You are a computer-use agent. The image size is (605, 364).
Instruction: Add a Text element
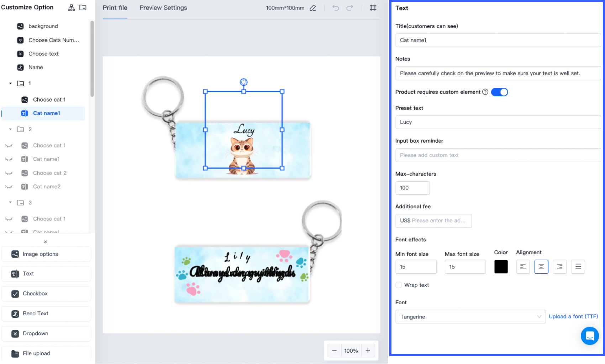click(x=46, y=274)
